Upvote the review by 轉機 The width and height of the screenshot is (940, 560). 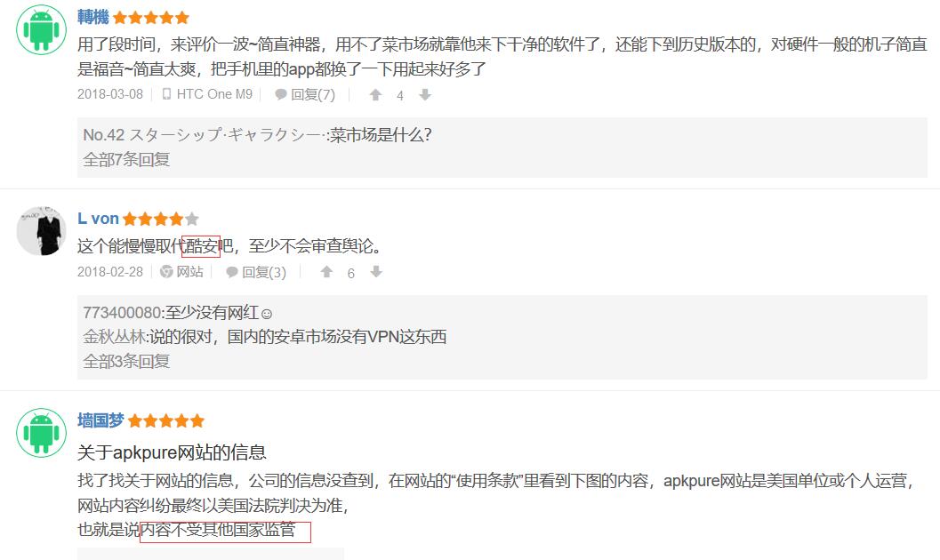(x=375, y=94)
